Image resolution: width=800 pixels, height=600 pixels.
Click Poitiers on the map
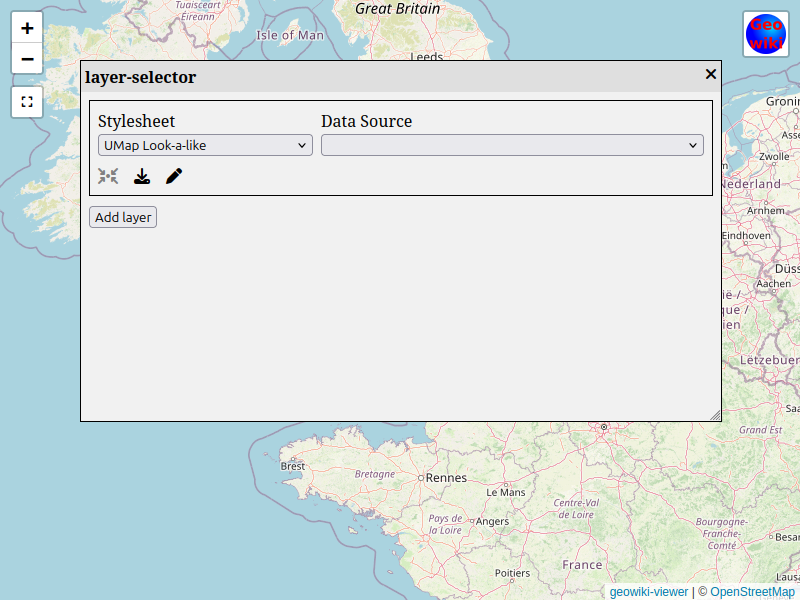click(512, 573)
